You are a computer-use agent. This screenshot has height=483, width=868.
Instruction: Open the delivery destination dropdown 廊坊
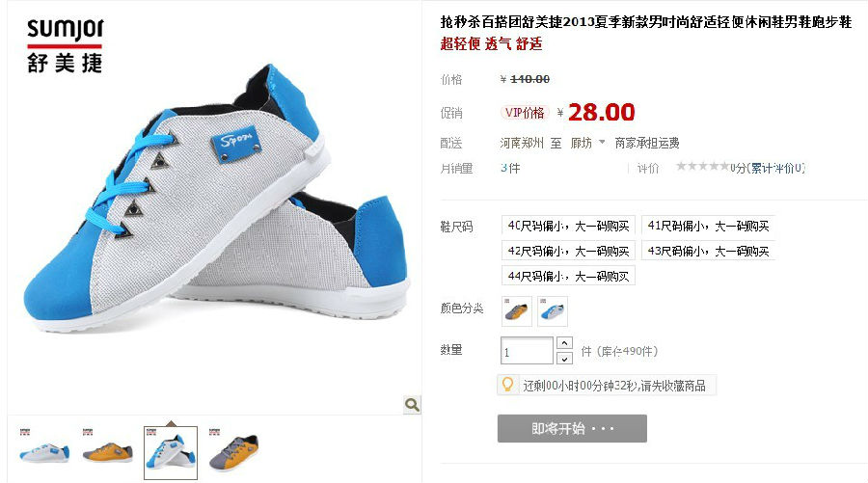click(x=587, y=144)
